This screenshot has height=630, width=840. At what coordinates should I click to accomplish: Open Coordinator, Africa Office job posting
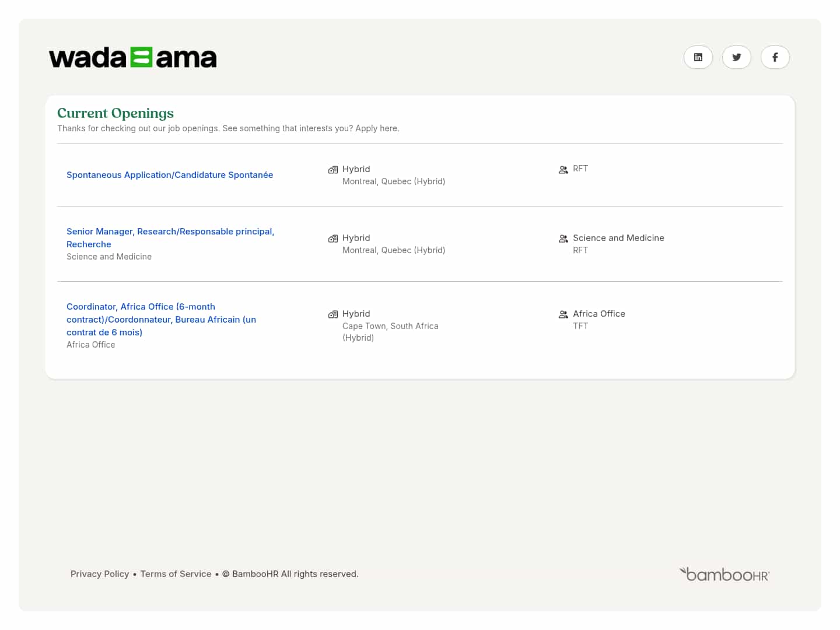click(x=162, y=320)
